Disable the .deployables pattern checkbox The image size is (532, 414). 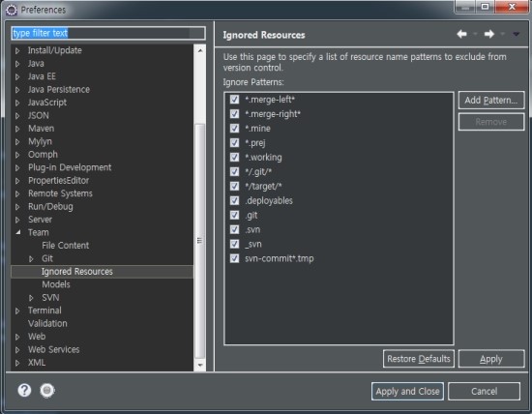(234, 200)
